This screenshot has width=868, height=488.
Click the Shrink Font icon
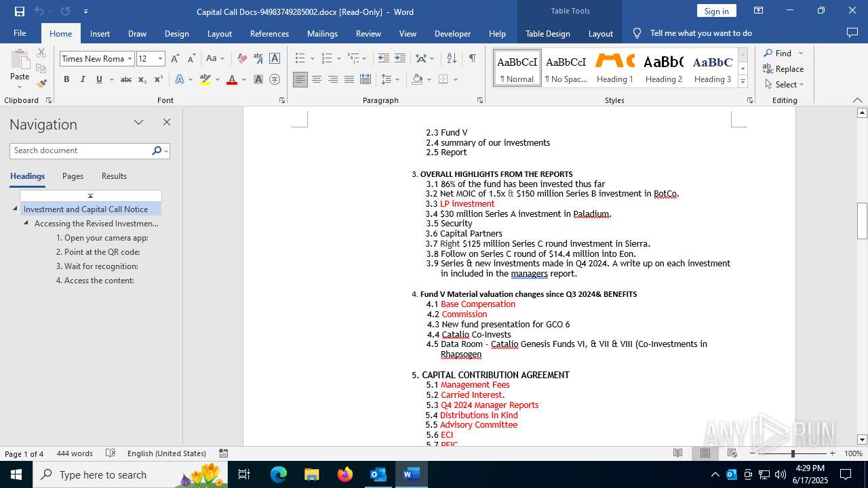(191, 59)
